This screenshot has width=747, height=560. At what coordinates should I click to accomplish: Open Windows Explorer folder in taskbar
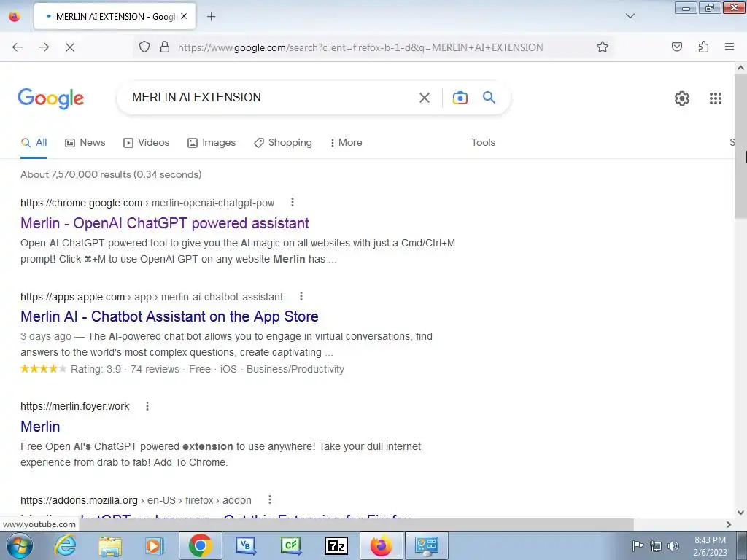pyautogui.click(x=110, y=545)
